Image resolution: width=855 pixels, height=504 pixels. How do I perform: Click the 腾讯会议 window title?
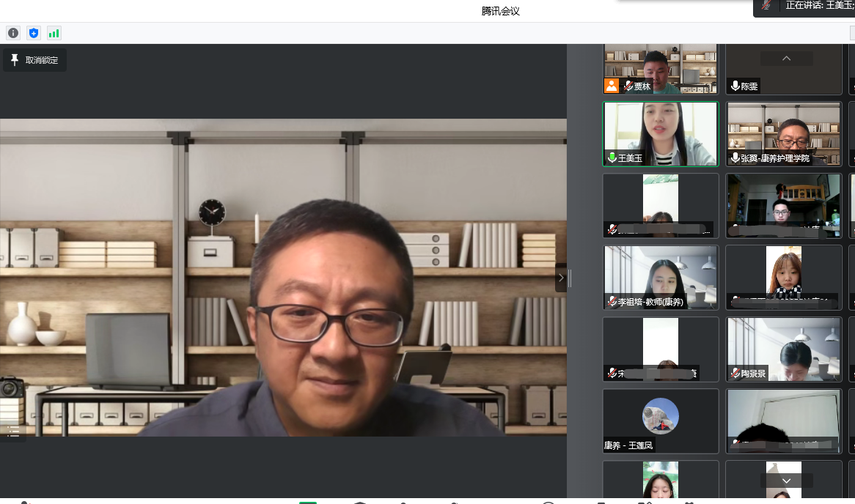coord(501,11)
